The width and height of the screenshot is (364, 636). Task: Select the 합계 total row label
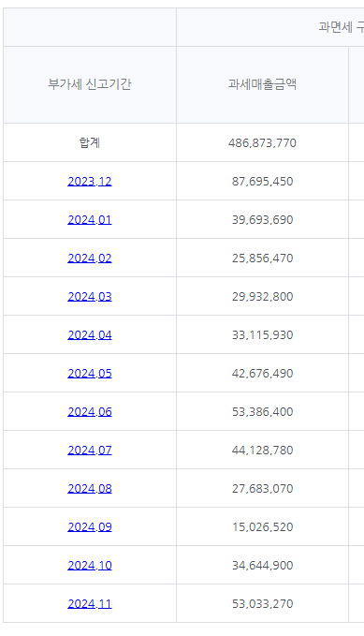(90, 142)
